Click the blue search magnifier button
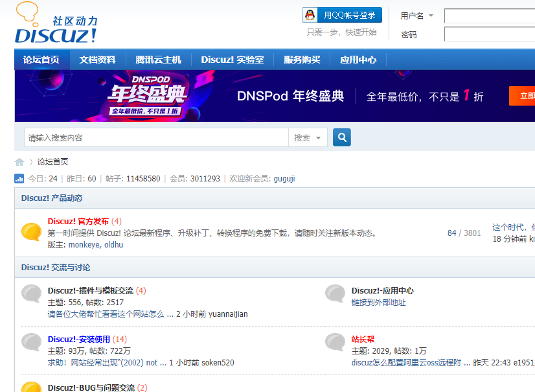This screenshot has width=535, height=392. (341, 137)
